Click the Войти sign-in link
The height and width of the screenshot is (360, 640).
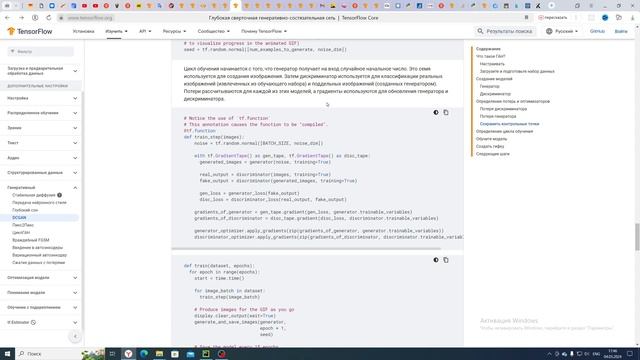pos(621,31)
